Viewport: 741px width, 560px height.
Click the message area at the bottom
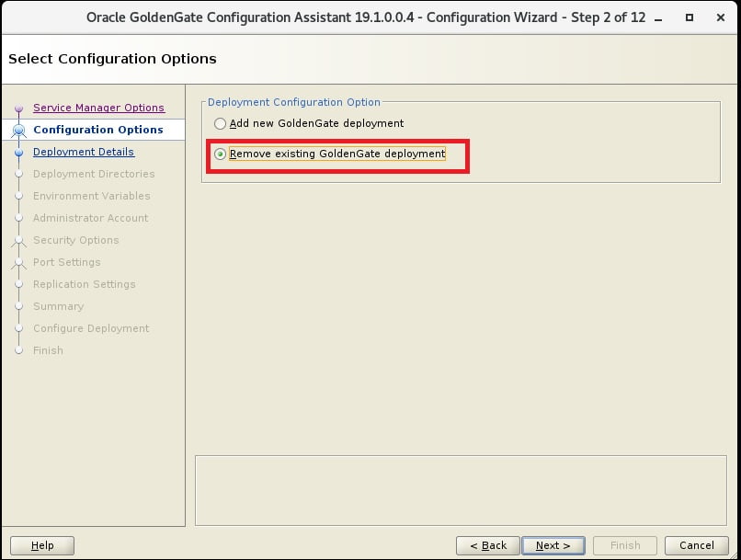click(461, 490)
